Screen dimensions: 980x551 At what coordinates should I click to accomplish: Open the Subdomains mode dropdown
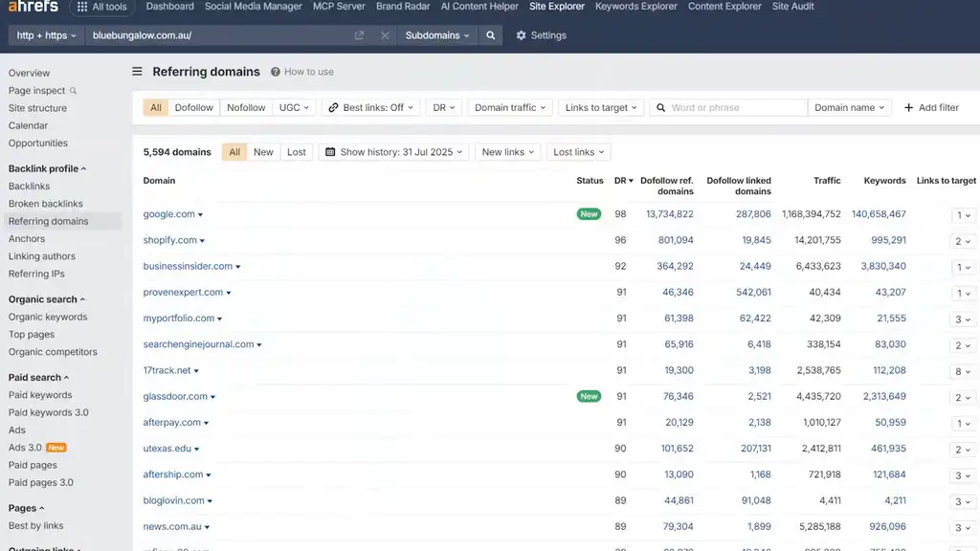(436, 35)
